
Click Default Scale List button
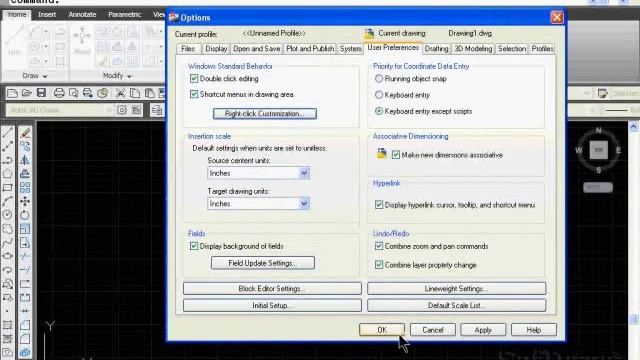click(x=456, y=305)
